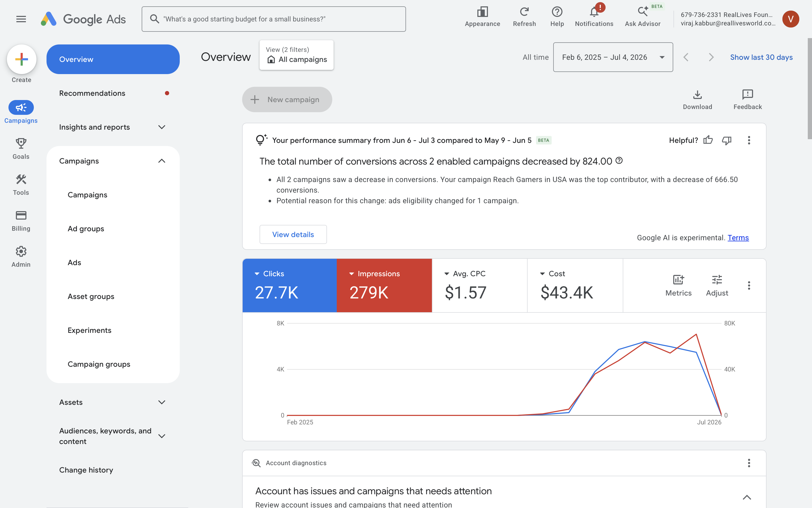
Task: Click New campaign button
Action: point(287,99)
